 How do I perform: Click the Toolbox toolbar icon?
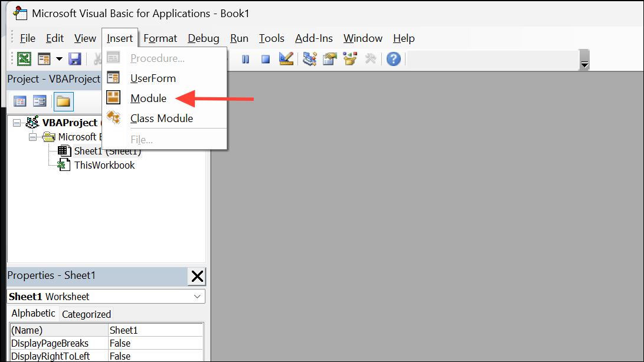[x=371, y=59]
